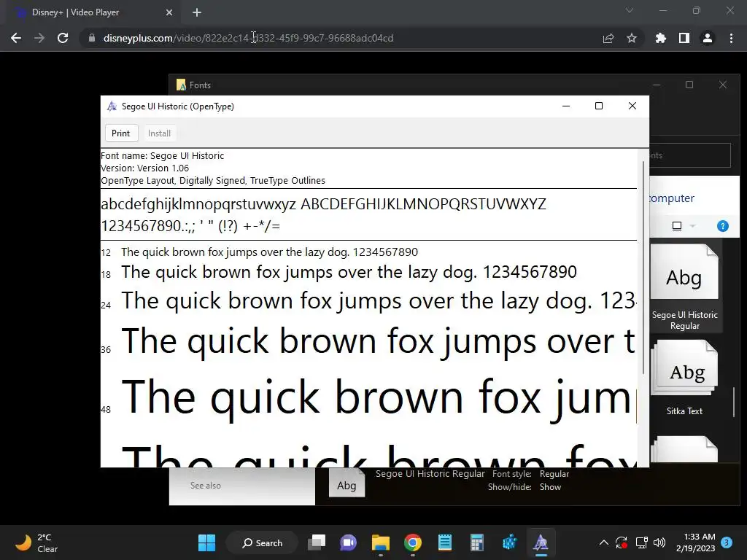Reload the Disney+ page
747x560 pixels.
[x=63, y=38]
